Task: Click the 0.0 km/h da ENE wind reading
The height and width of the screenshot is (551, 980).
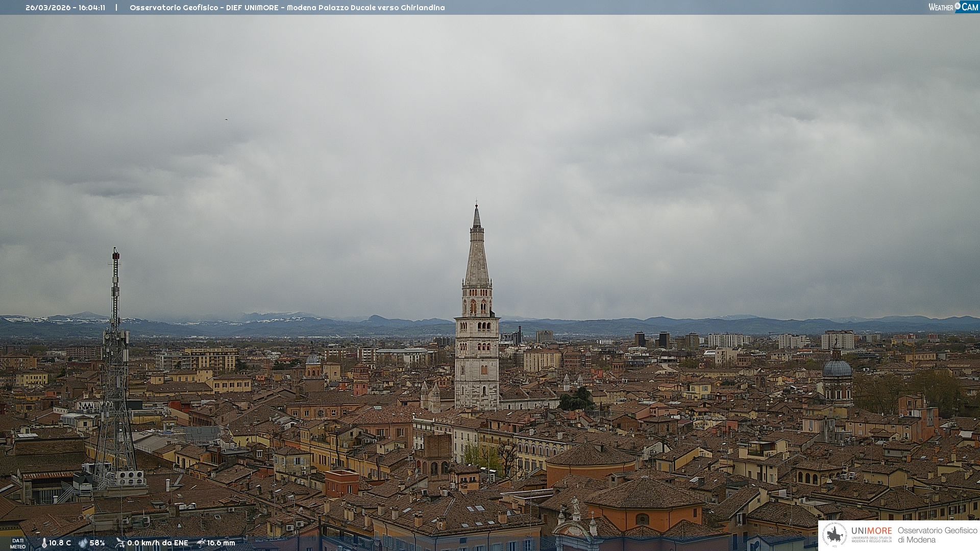Action: [x=157, y=543]
